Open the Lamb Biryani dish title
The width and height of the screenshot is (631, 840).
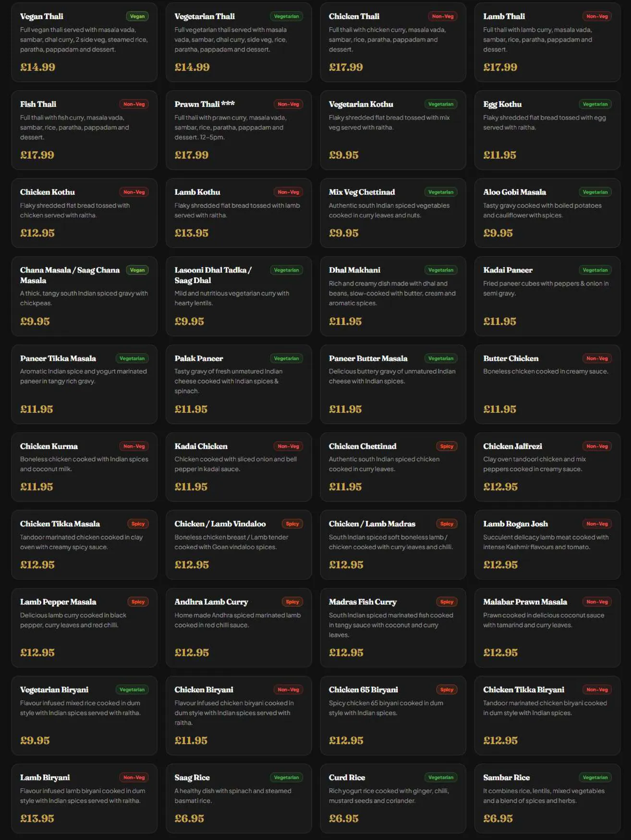[x=45, y=778]
